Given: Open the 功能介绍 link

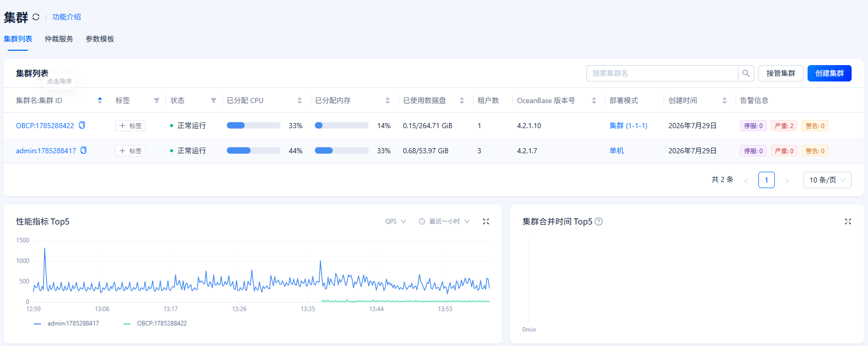Looking at the screenshot, I should click(67, 17).
